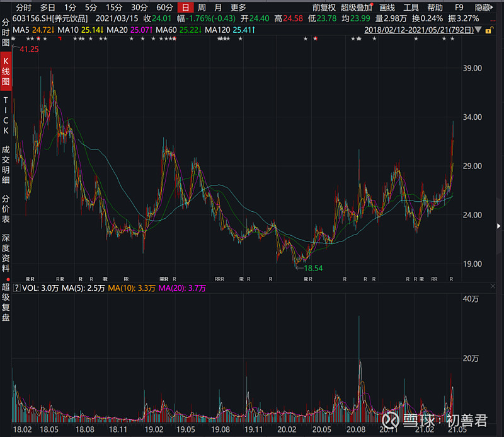The width and height of the screenshot is (504, 437).
Task: Click the red dot above 超级复盘
Action: [x=8, y=279]
